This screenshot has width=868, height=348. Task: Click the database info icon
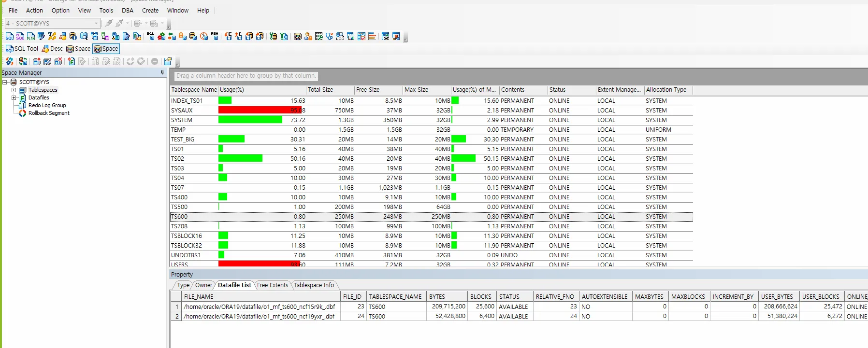[x=73, y=36]
